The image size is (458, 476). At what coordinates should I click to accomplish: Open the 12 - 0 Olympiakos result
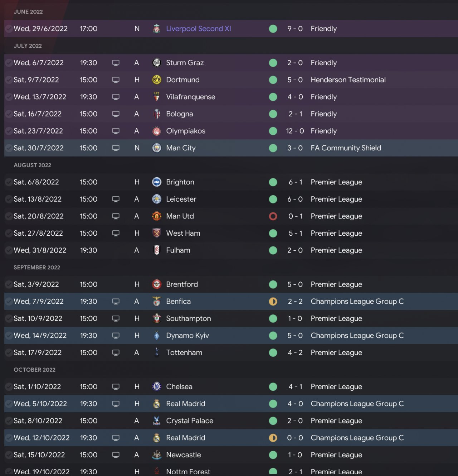tap(295, 131)
